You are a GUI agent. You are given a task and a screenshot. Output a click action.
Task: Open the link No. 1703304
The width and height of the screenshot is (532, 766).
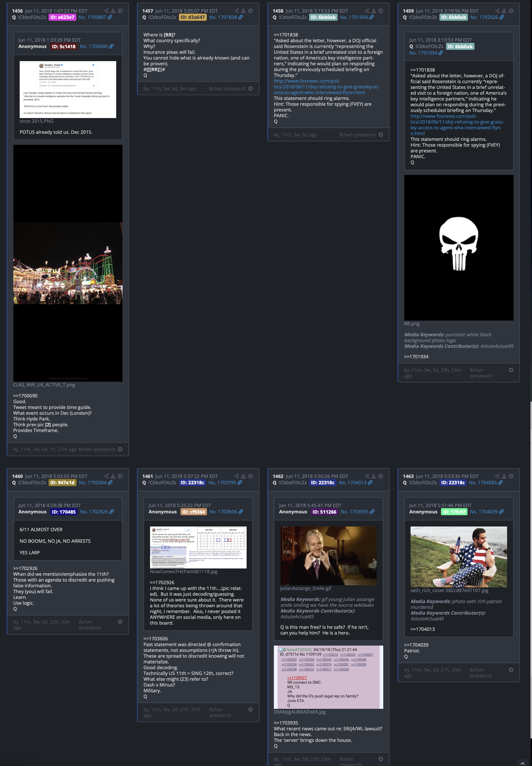click(95, 483)
